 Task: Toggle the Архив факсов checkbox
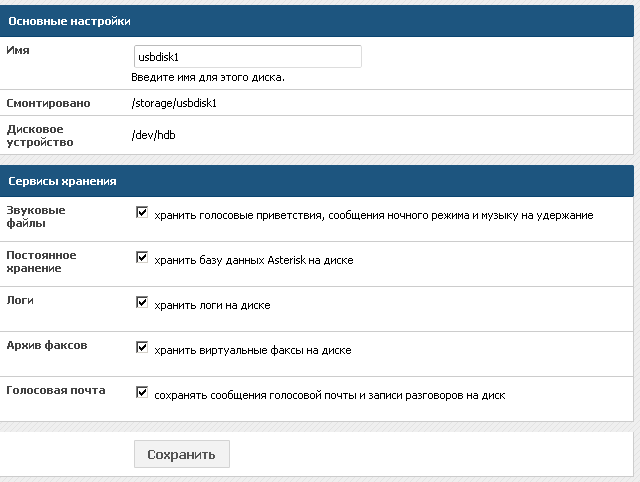pyautogui.click(x=142, y=347)
